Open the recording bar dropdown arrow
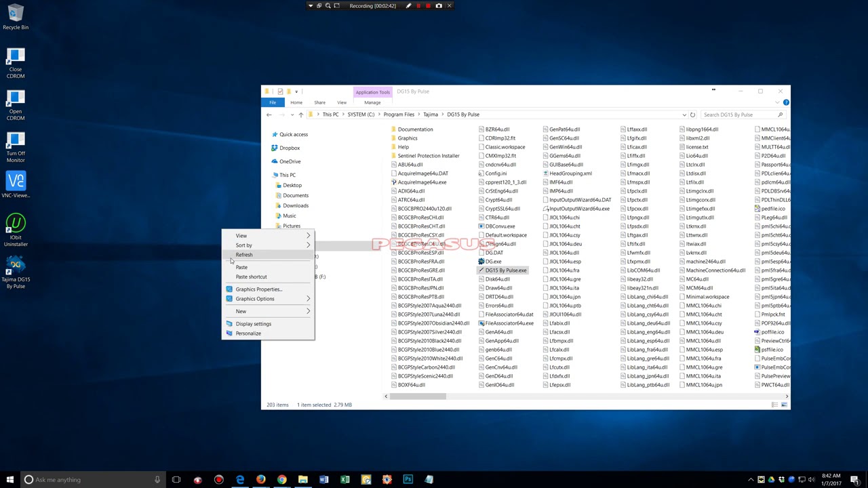868x488 pixels. coord(311,6)
